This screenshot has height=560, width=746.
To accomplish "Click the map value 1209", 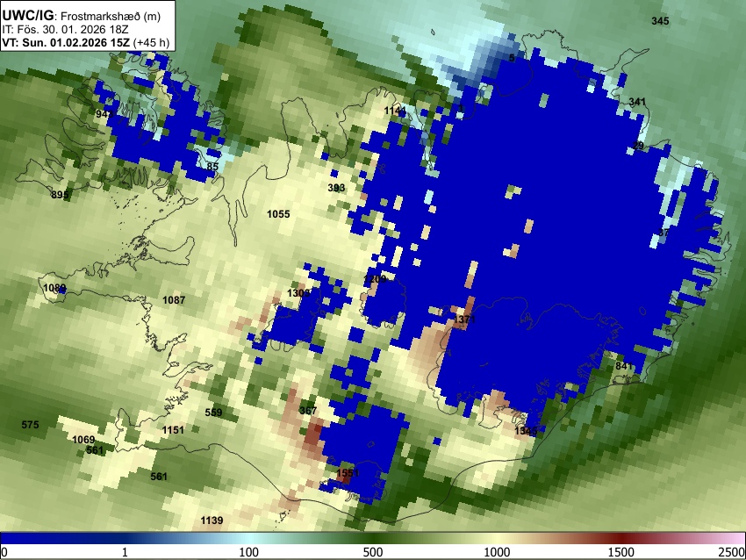I will pos(375,279).
